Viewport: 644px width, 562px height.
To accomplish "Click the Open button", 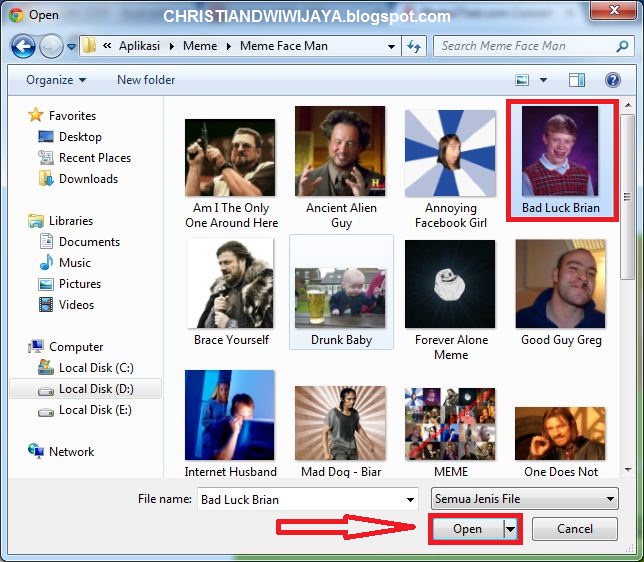I will (468, 529).
